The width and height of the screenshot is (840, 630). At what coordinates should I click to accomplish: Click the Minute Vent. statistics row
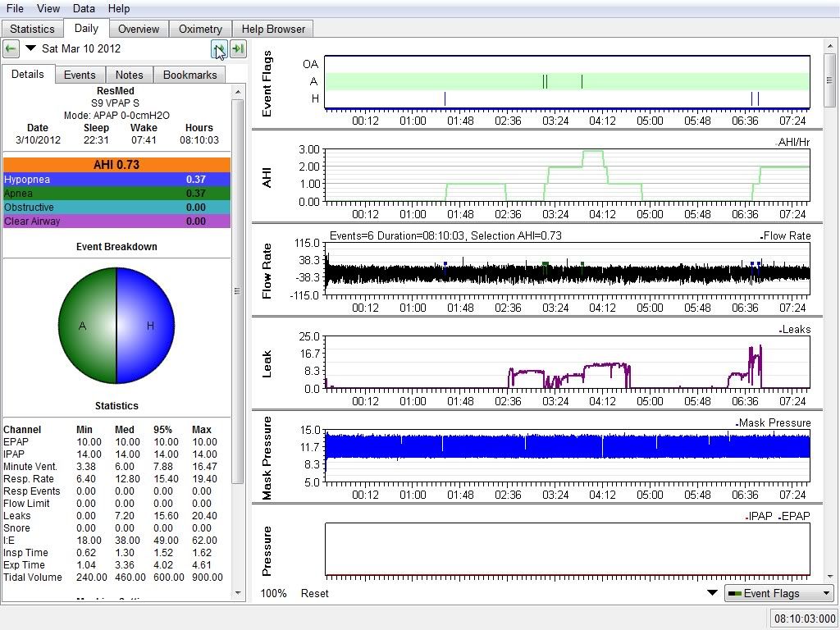[x=111, y=466]
